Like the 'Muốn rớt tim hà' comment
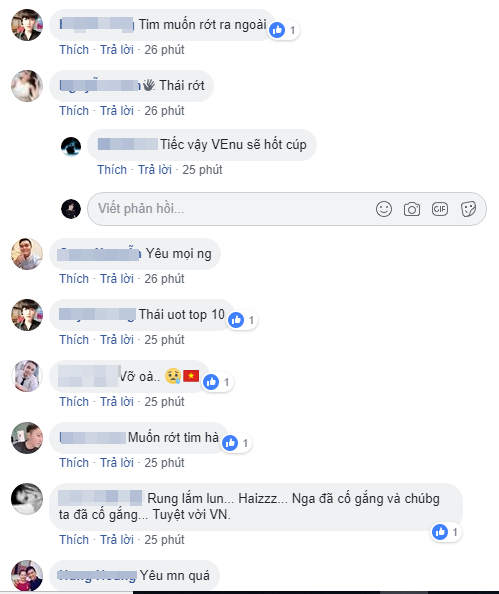This screenshot has width=499, height=594. click(x=74, y=463)
